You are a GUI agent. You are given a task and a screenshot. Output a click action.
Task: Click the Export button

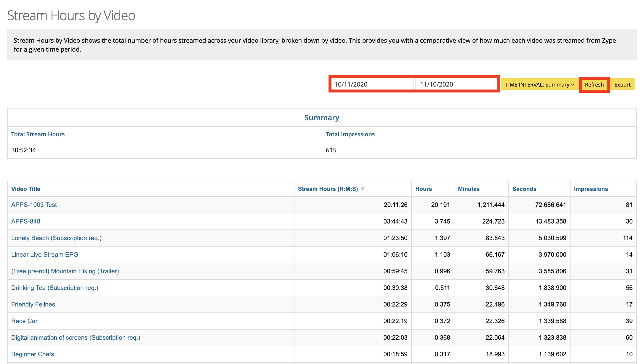pos(622,84)
